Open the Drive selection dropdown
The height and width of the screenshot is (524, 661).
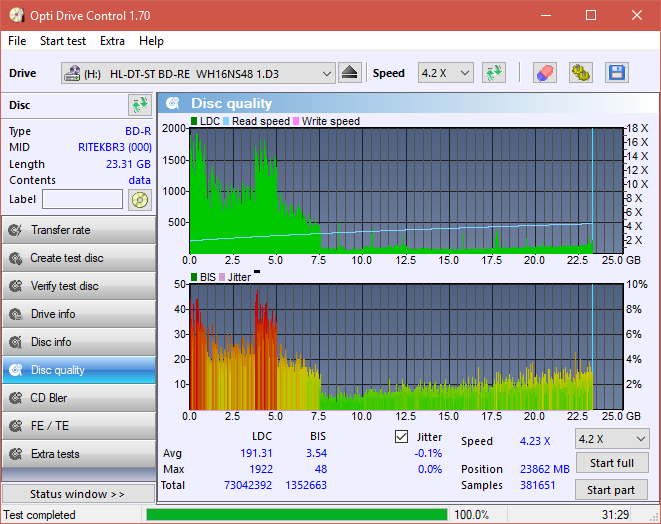198,73
